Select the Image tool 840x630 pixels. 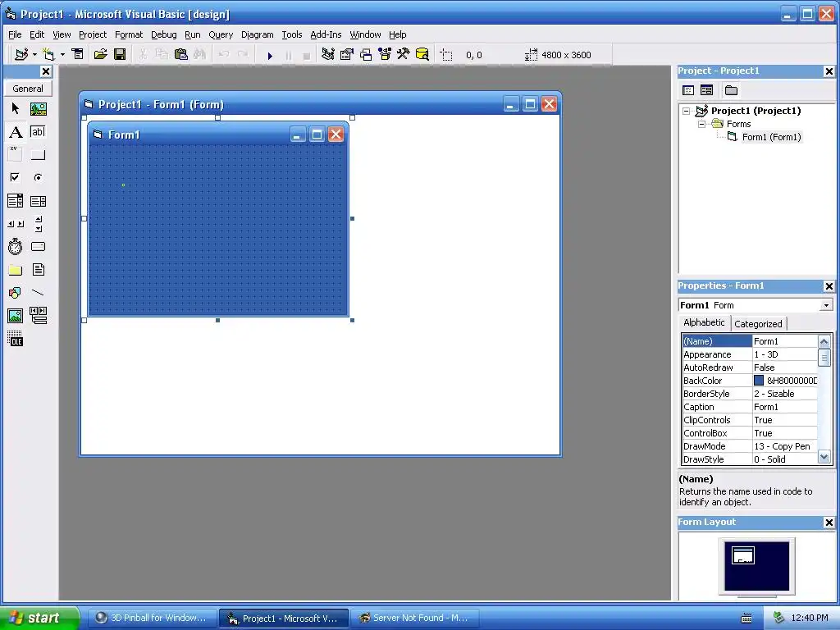pos(15,316)
